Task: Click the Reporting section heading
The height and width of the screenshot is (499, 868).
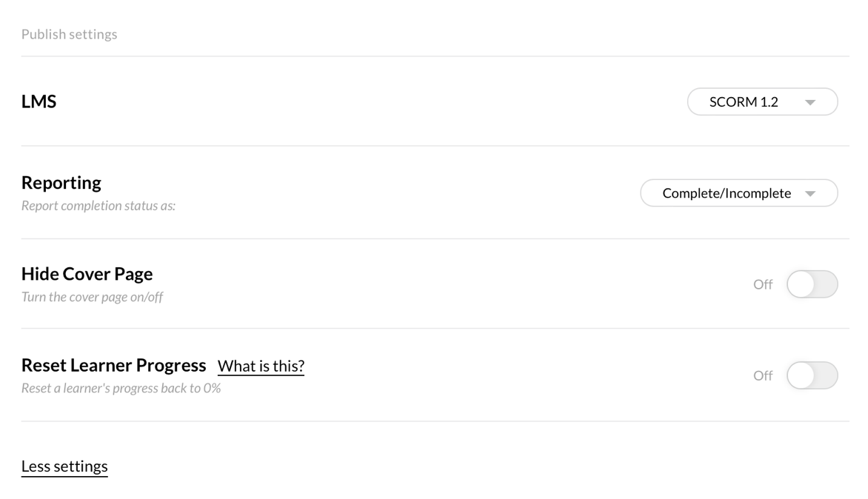Action: [x=61, y=182]
